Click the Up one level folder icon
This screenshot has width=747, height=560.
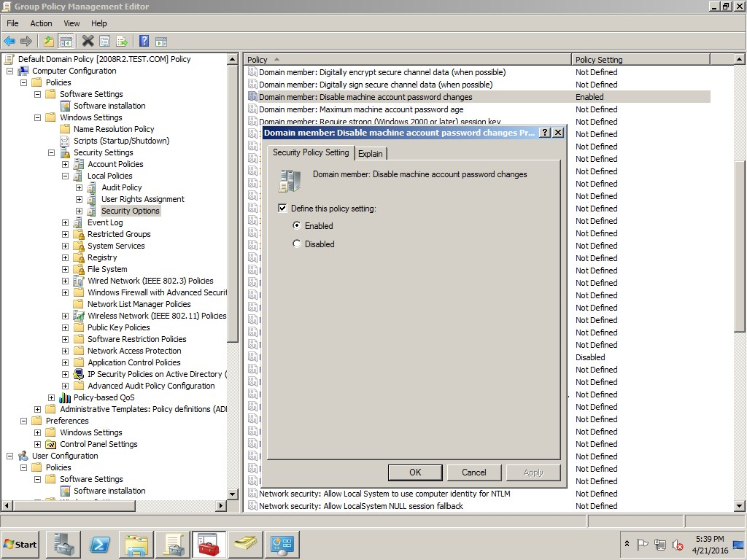[x=49, y=42]
